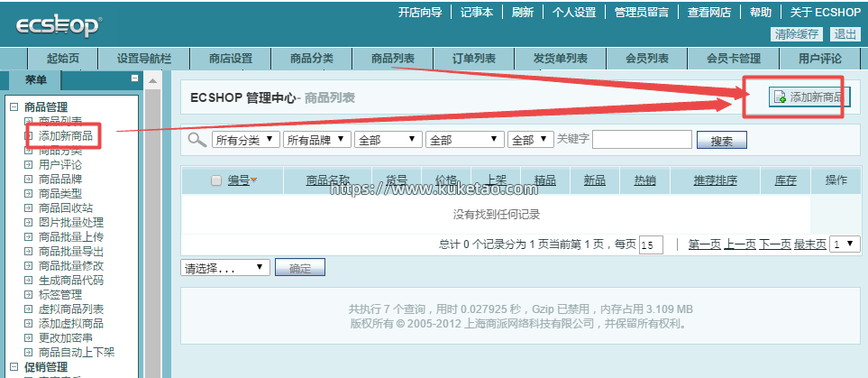This screenshot has height=378, width=868.
Task: Click the arrow icon beside 虚拟商品列表
Action: 28,309
